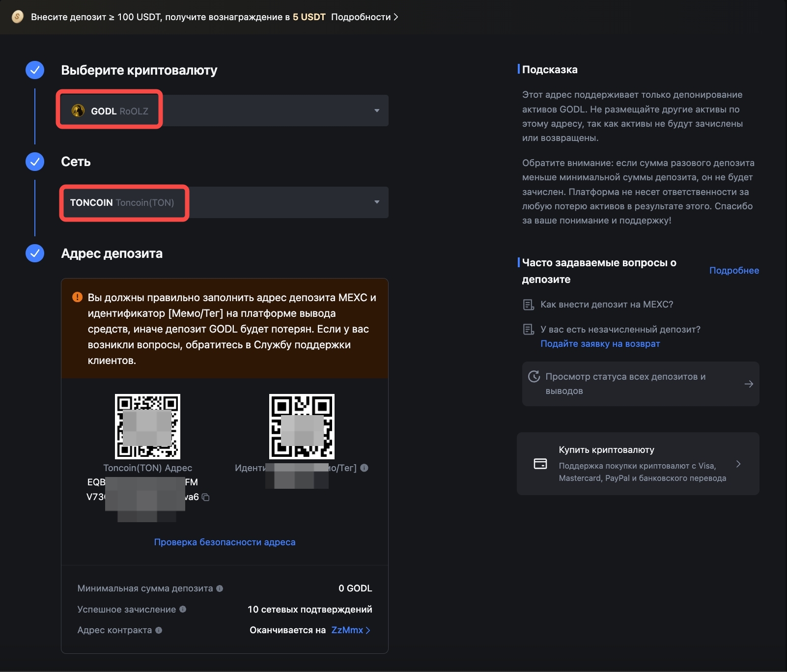Click the checkmark step for Сеть
This screenshot has width=787, height=672.
pos(35,162)
